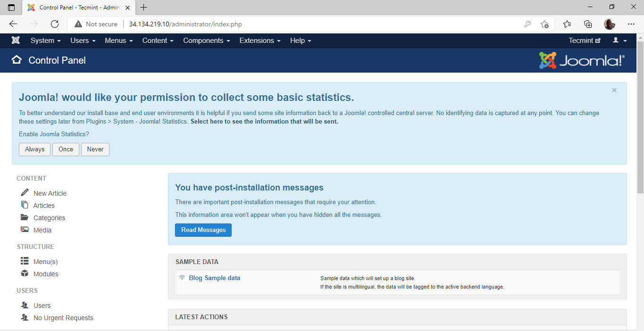Viewport: 644px width, 331px height.
Task: Click the Users people icon
Action: tap(25, 305)
